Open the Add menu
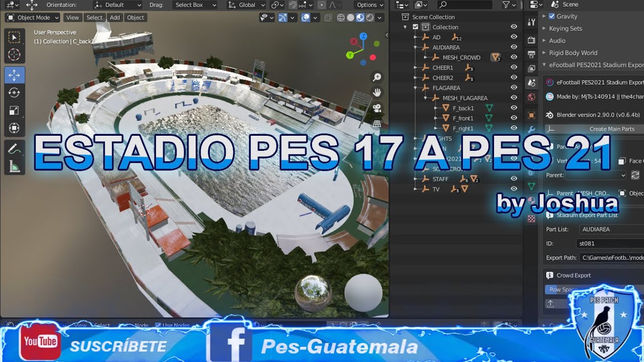 pyautogui.click(x=115, y=18)
